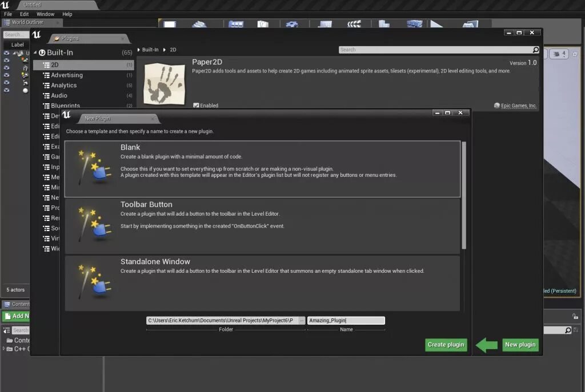Click the arrow before 2D in the breadcrumb
Screen dimensions: 585x392
click(164, 50)
